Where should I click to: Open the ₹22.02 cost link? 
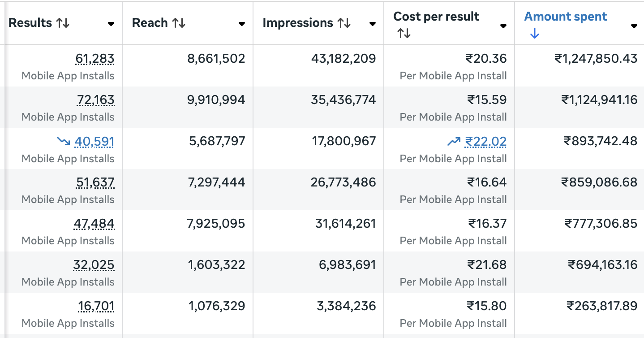(x=486, y=142)
